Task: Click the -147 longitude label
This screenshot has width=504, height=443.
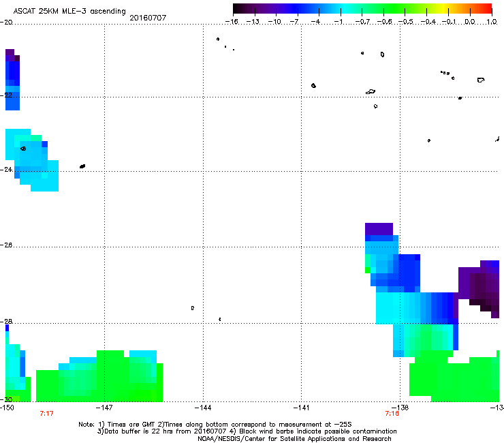Action: [104, 408]
